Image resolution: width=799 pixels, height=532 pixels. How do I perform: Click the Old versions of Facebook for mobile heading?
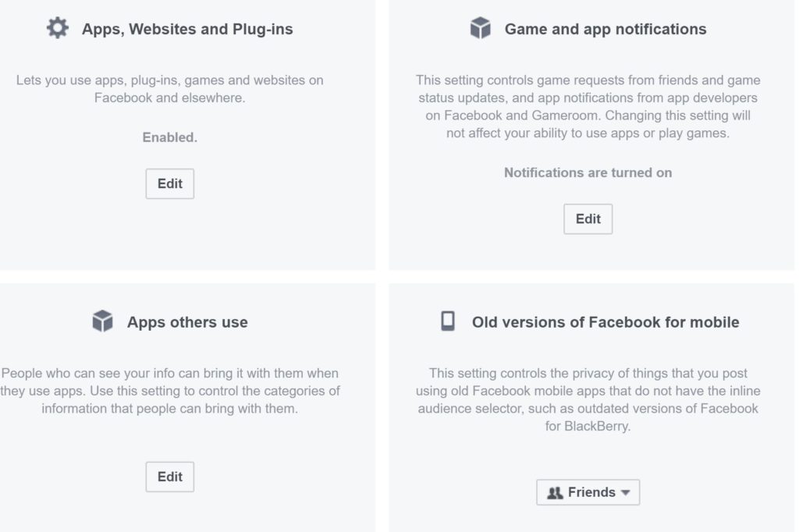pyautogui.click(x=605, y=322)
